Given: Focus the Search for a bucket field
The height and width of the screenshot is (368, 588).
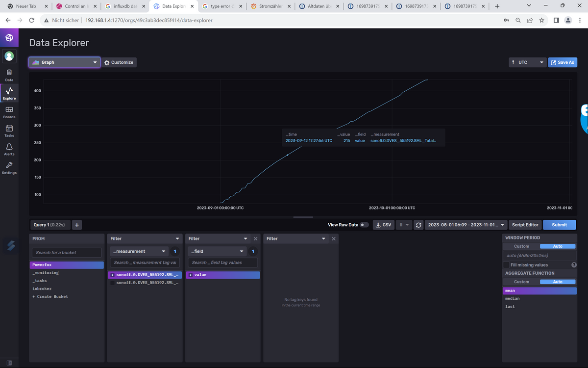Looking at the screenshot, I should click(x=67, y=252).
